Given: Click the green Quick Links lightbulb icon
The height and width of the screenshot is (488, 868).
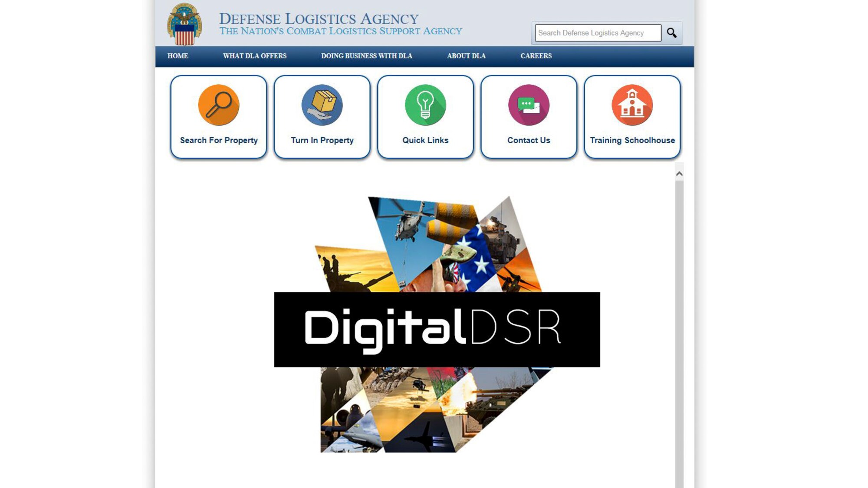Looking at the screenshot, I should (425, 105).
